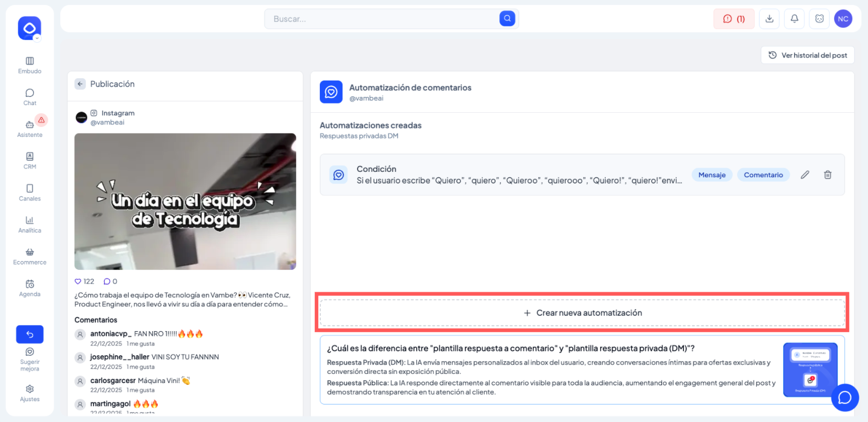
Task: Select the Comentario tag on the condition
Action: tap(763, 175)
